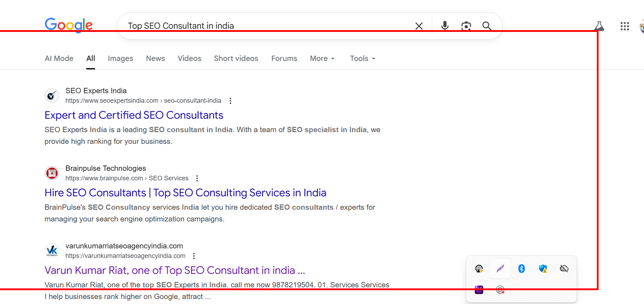Switch to AI Mode tab
This screenshot has width=644, height=304.
[x=59, y=58]
